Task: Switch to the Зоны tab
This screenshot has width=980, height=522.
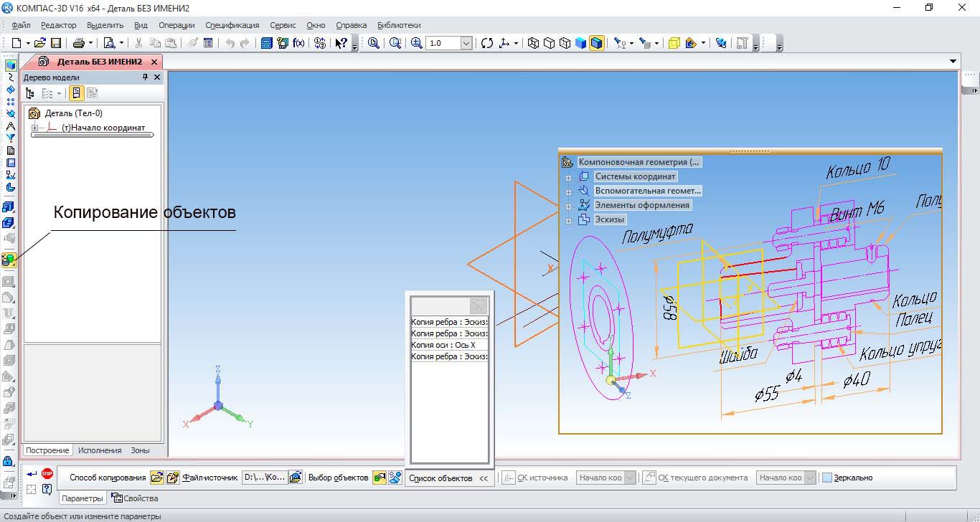Action: click(x=140, y=450)
